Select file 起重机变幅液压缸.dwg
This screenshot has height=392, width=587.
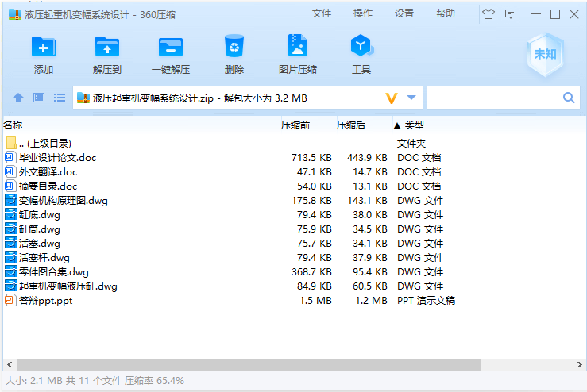click(x=294, y=286)
